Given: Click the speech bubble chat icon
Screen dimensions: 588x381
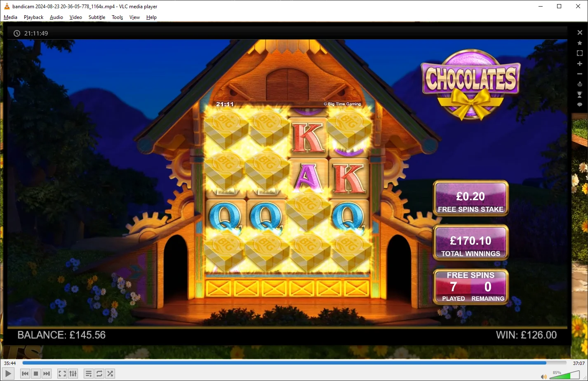Looking at the screenshot, I should 580,105.
